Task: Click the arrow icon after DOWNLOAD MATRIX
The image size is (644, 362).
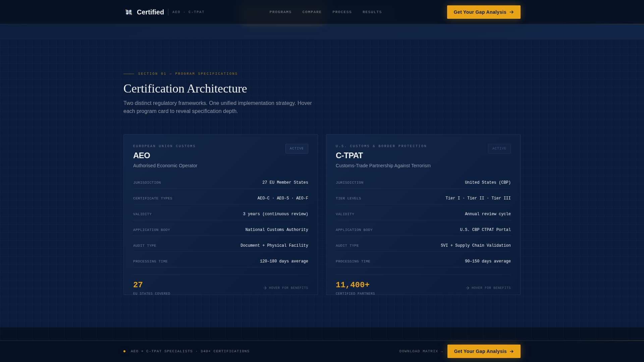Action: click(x=441, y=351)
